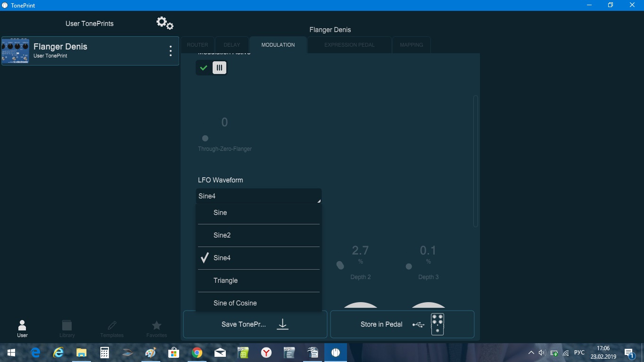Open the spreadsheet app taskbar icon
The height and width of the screenshot is (362, 644).
[x=243, y=353]
